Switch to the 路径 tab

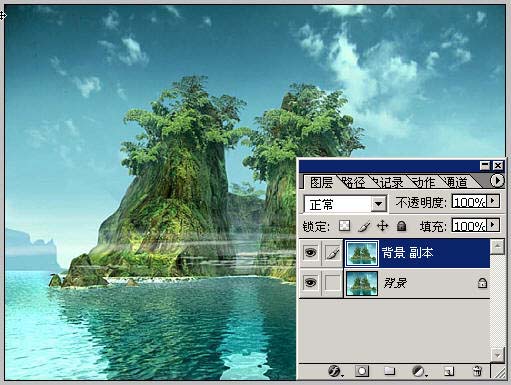[353, 182]
